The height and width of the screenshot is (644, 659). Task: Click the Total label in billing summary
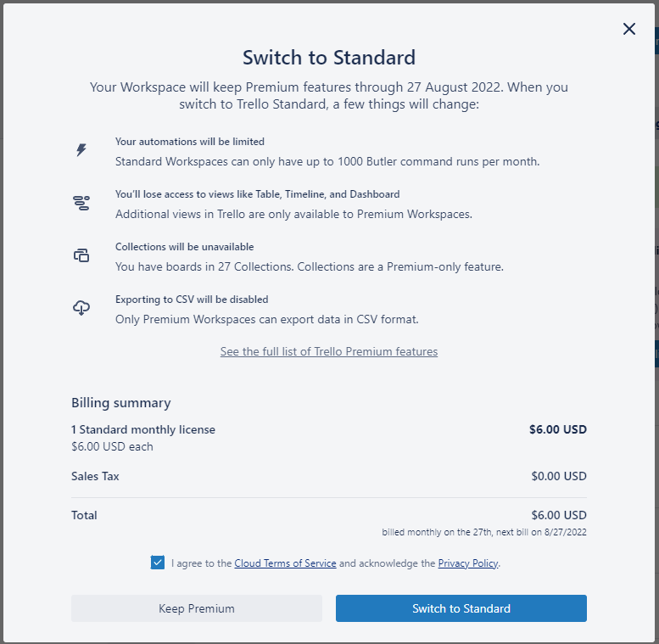[84, 515]
